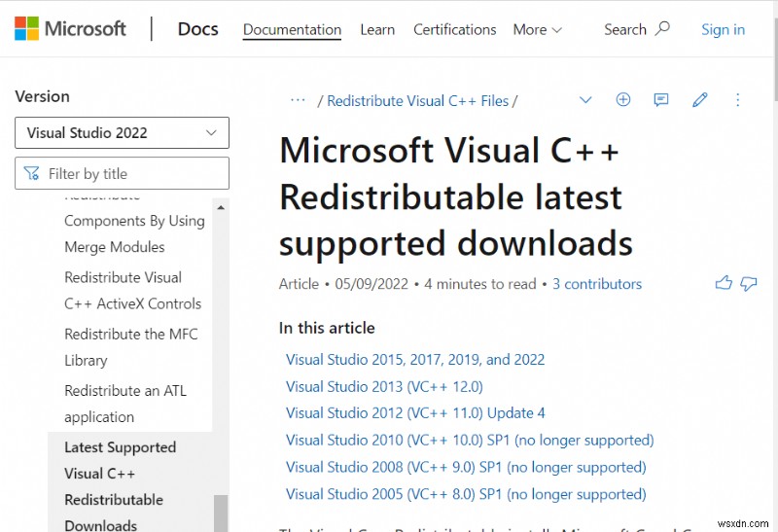Image resolution: width=778 pixels, height=532 pixels.
Task: Open the feedback comment icon
Action: click(x=661, y=100)
